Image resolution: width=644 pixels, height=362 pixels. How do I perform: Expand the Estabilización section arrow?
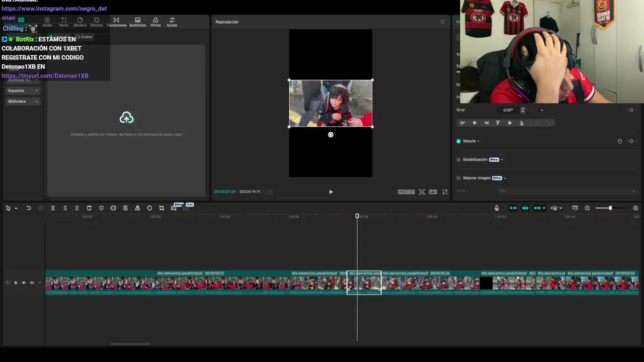(502, 160)
